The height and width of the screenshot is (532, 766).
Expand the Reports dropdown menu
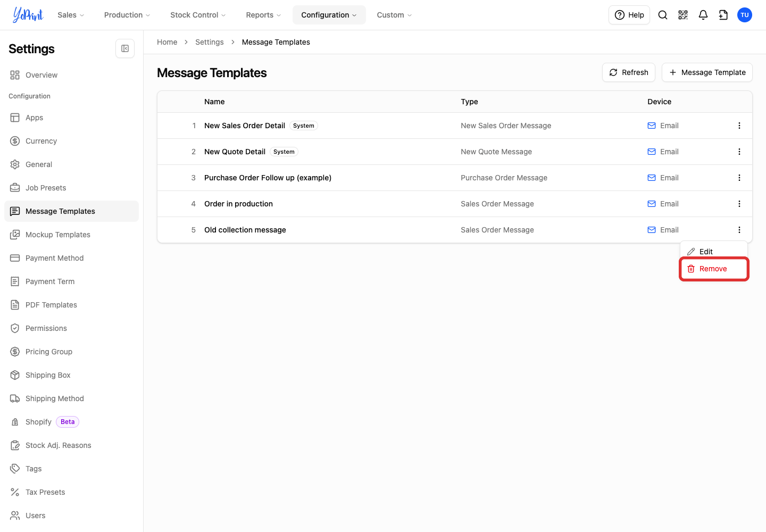[x=263, y=15]
